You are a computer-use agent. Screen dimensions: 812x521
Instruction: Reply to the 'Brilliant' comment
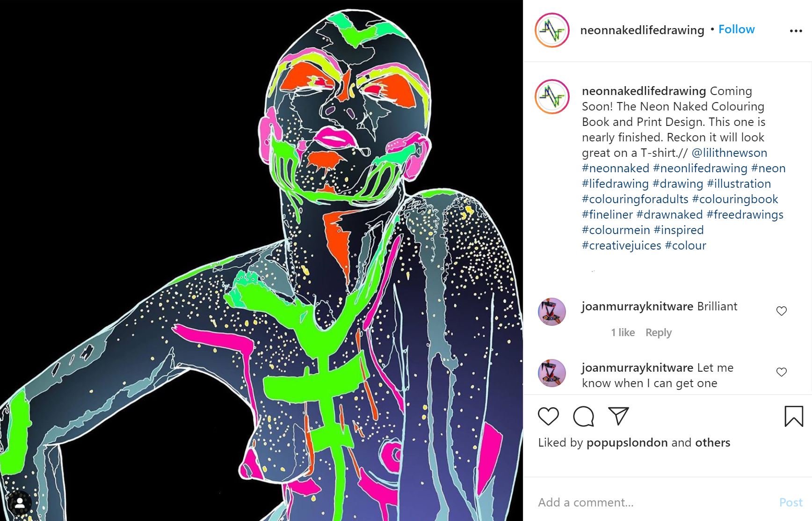tap(659, 332)
